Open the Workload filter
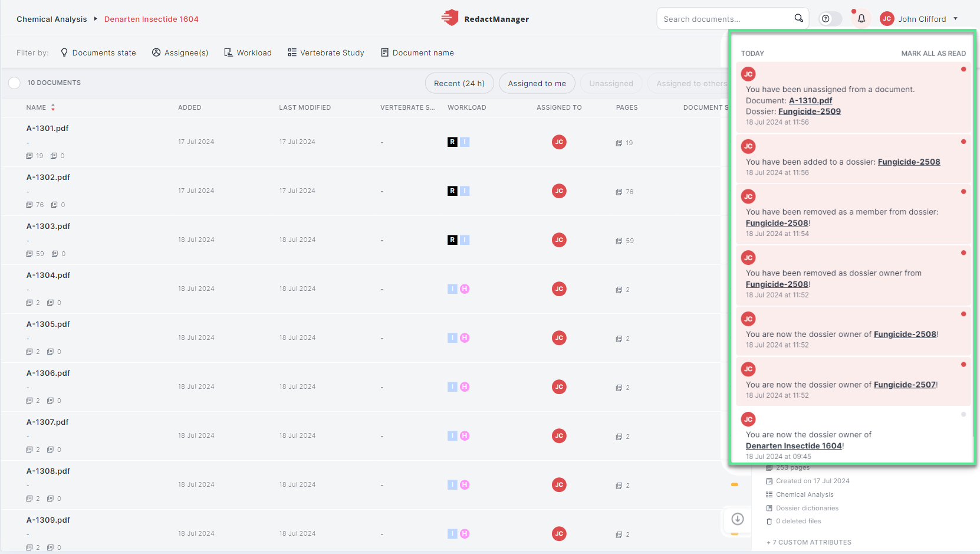Image resolution: width=980 pixels, height=554 pixels. pos(248,53)
